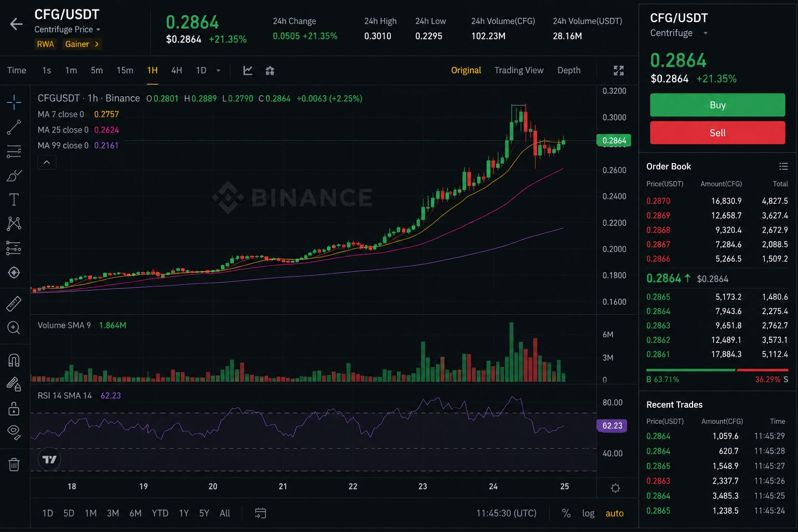798x532 pixels.
Task: Set date range to 6M
Action: tap(135, 513)
